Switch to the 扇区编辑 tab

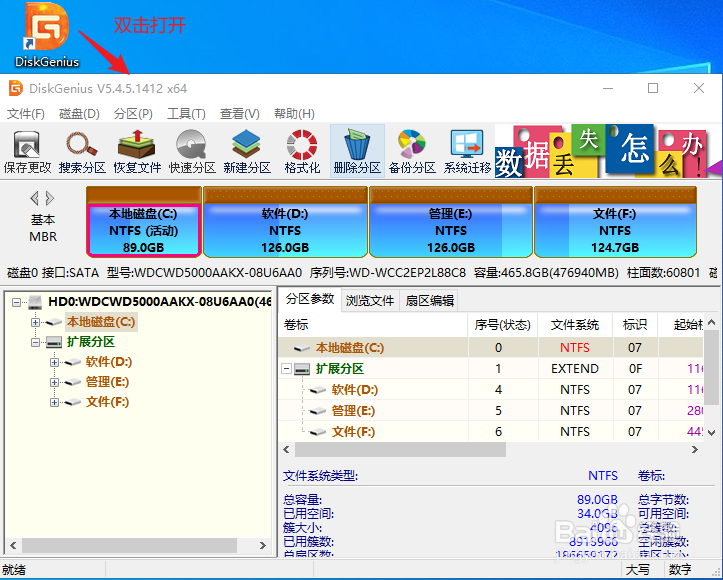tap(430, 301)
